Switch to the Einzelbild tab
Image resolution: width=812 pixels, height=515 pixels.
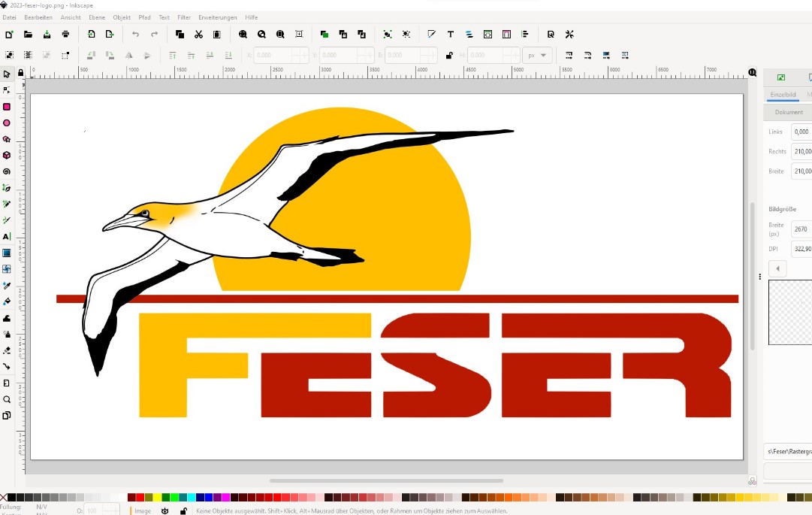coord(783,95)
